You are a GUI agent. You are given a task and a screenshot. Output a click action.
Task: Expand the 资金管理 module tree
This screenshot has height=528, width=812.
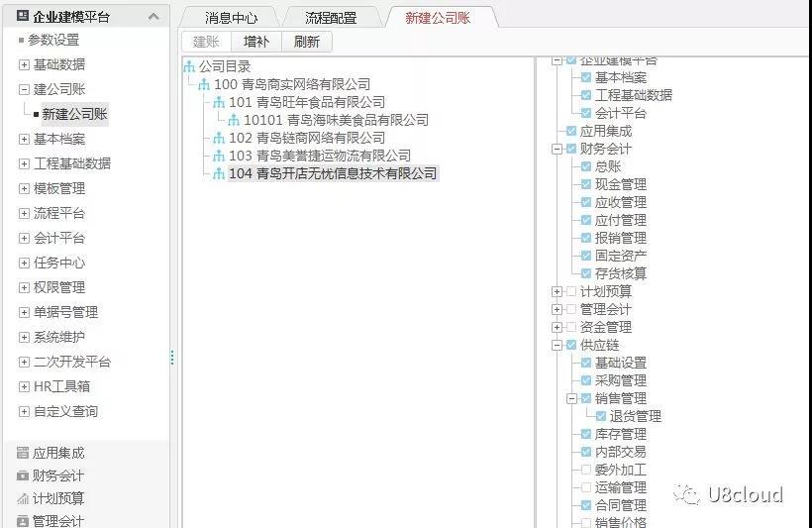(x=557, y=328)
